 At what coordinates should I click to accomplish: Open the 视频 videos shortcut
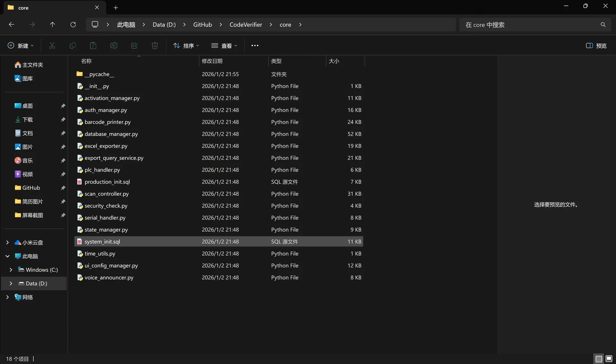(x=24, y=174)
